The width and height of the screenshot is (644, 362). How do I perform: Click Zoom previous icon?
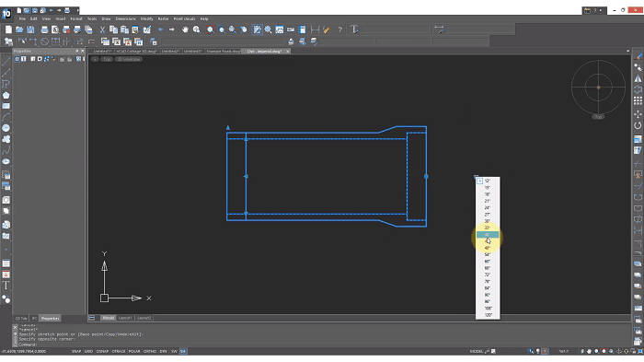click(x=244, y=29)
